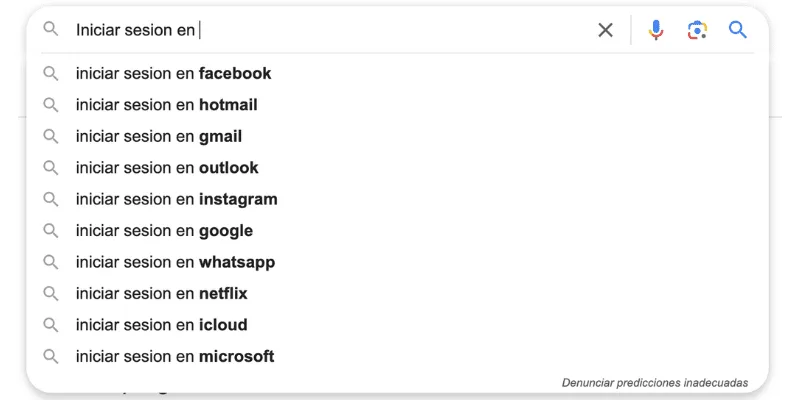Image resolution: width=800 pixels, height=400 pixels.
Task: Click 'Denunciar predicciones inadecuadas' link
Action: (654, 382)
